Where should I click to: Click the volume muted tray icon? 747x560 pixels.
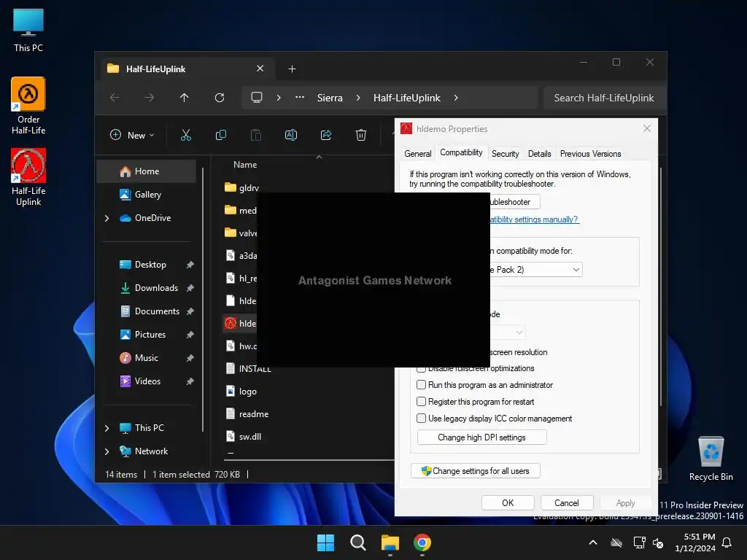pyautogui.click(x=659, y=542)
